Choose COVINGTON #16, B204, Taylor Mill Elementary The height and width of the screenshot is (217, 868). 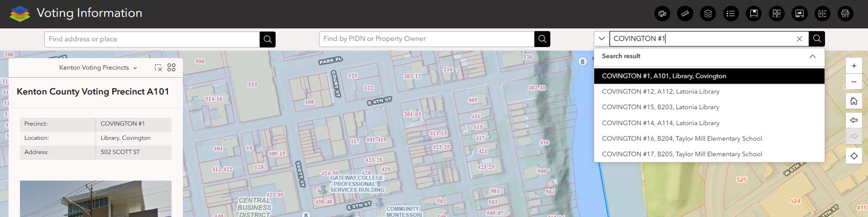[x=682, y=139]
